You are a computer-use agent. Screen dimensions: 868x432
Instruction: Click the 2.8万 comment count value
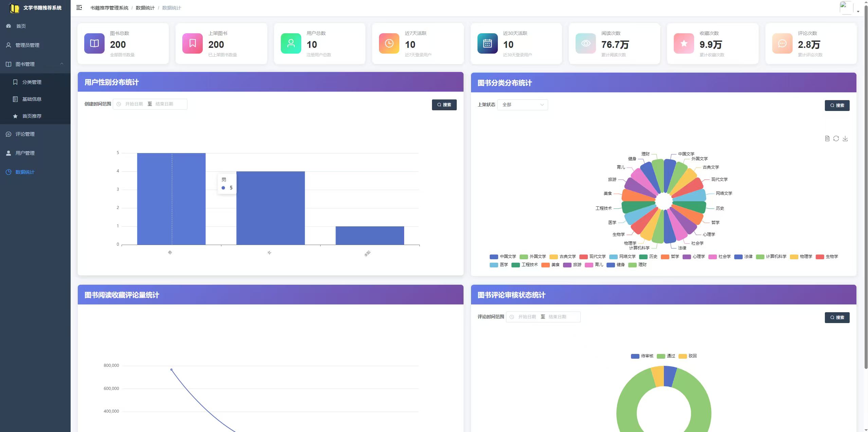tap(809, 44)
